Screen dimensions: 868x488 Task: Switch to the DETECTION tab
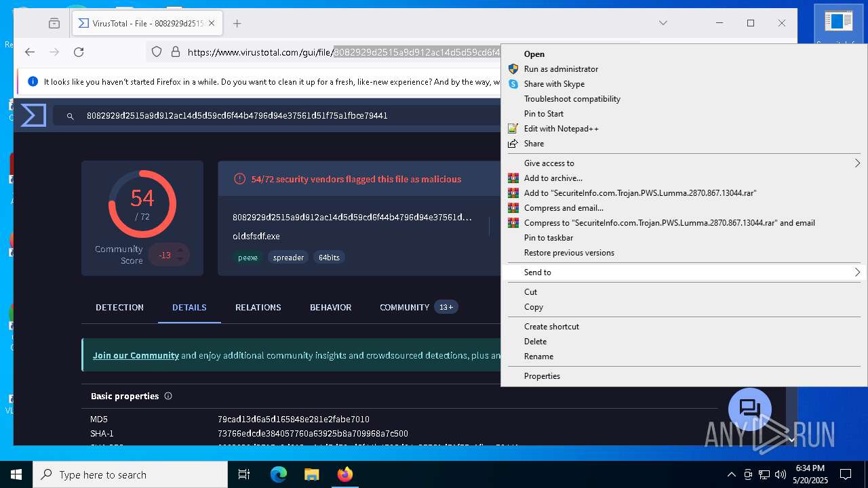point(119,307)
